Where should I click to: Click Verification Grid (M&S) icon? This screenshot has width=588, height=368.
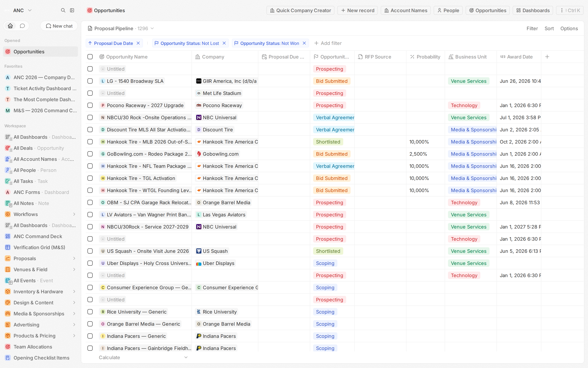tap(8, 247)
